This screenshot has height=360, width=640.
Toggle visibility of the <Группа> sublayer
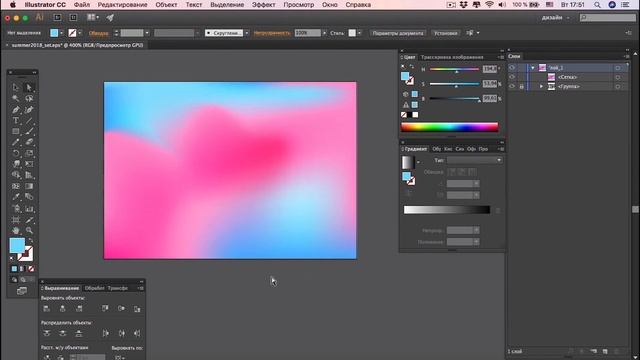(x=512, y=86)
